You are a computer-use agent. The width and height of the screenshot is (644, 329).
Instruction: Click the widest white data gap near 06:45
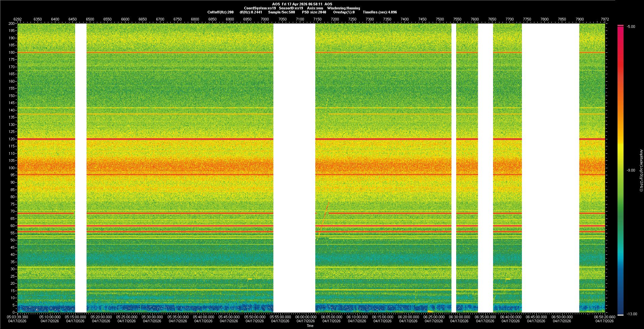[x=550, y=168]
